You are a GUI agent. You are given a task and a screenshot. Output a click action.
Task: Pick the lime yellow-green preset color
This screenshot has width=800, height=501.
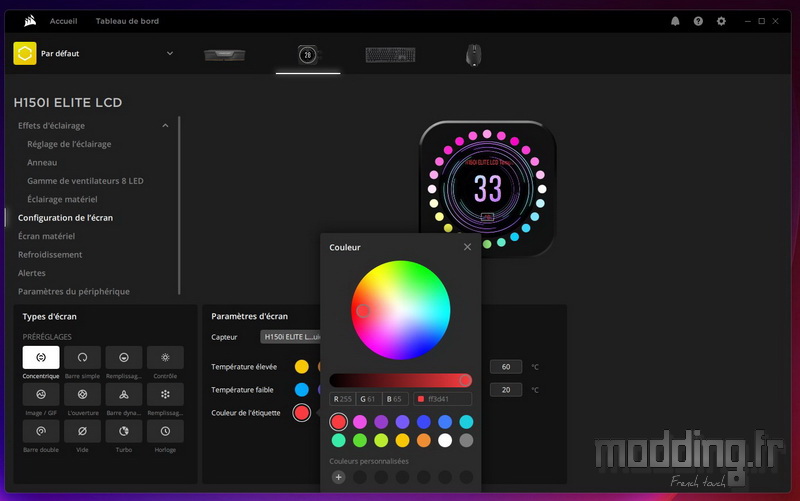381,440
